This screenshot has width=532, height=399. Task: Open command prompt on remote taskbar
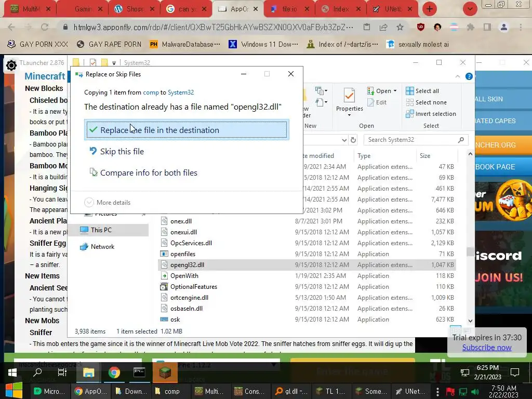point(139,372)
